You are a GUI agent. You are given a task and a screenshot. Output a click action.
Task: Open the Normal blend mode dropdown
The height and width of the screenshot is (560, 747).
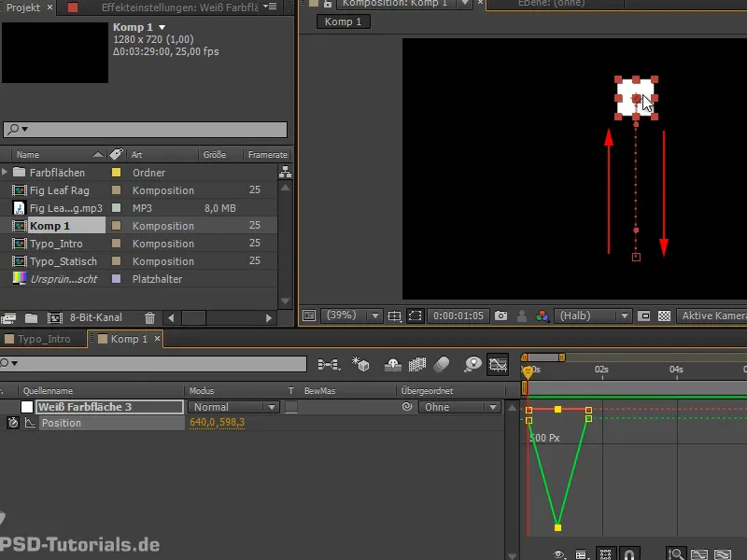coord(233,407)
